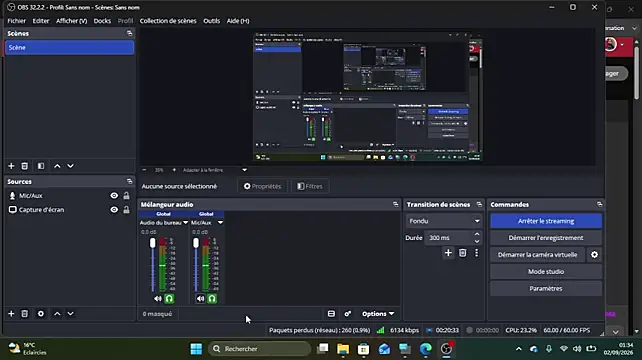Image resolution: width=642 pixels, height=360 pixels.
Task: Zoom in preview with plus icon
Action: 174,170
